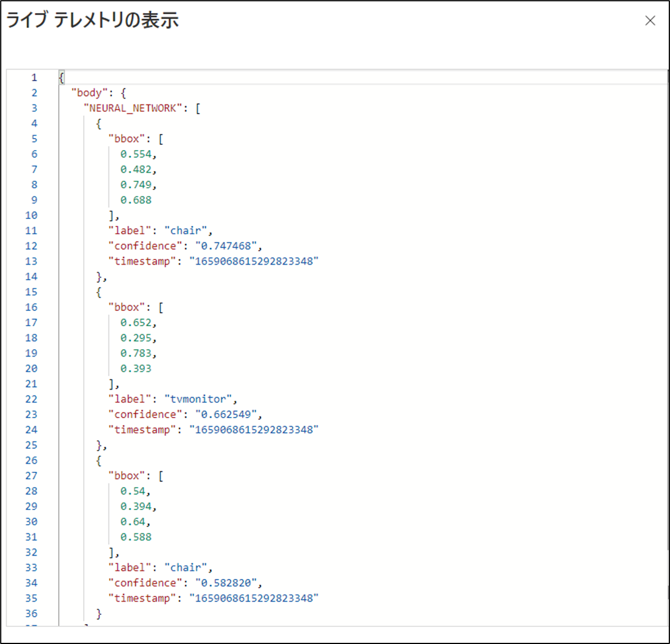Select bbox value 0.783
The height and width of the screenshot is (644, 670).
(x=136, y=354)
